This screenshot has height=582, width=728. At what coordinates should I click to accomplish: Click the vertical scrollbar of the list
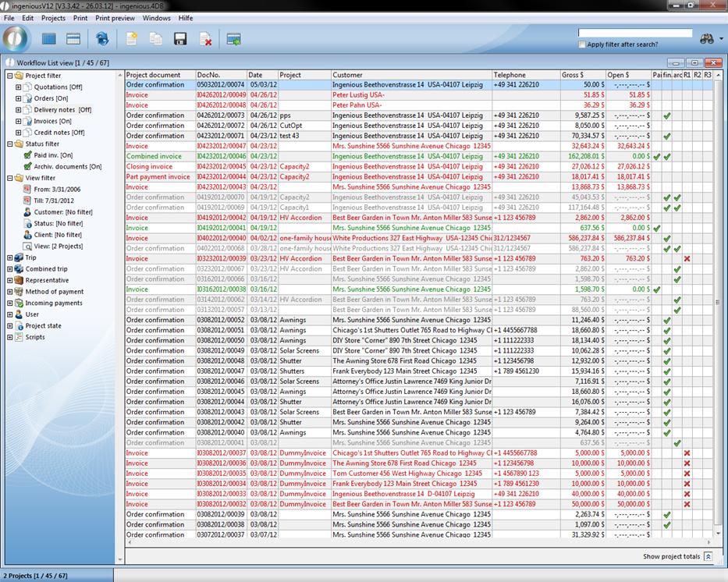coord(718,312)
